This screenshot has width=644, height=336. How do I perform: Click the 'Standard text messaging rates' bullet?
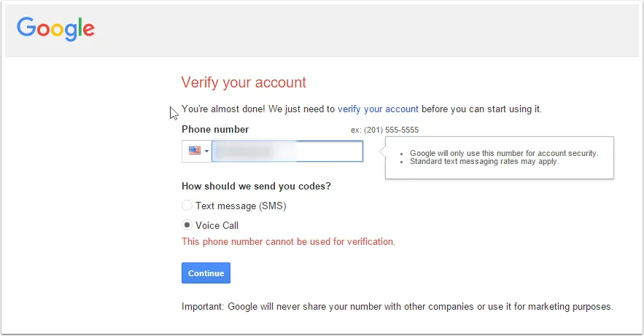point(484,162)
